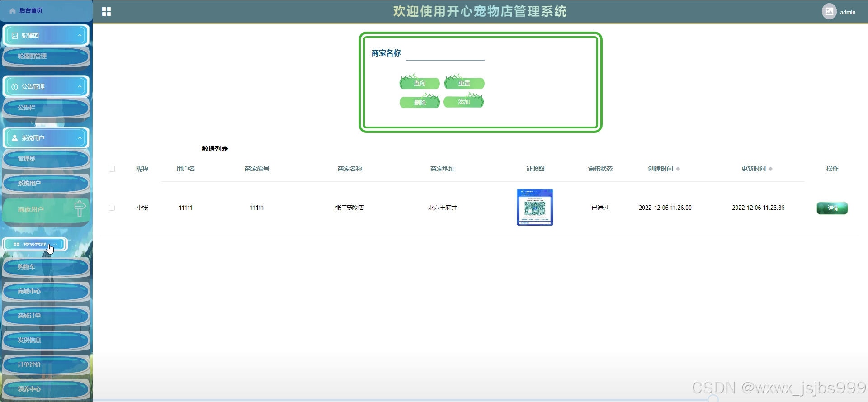Select the checkbox for row 小张
Image resolution: width=868 pixels, height=402 pixels.
(112, 208)
